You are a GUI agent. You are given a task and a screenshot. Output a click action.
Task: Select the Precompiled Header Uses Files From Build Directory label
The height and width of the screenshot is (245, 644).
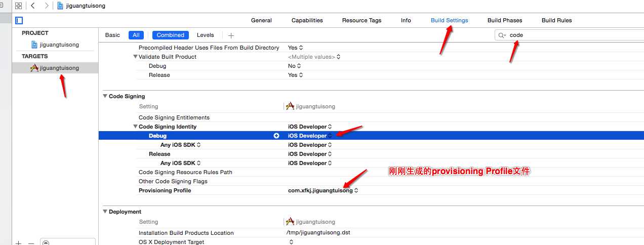pyautogui.click(x=209, y=48)
